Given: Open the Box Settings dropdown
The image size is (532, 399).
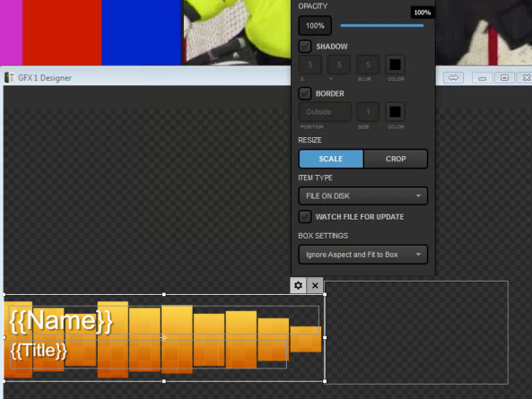Looking at the screenshot, I should click(x=362, y=255).
